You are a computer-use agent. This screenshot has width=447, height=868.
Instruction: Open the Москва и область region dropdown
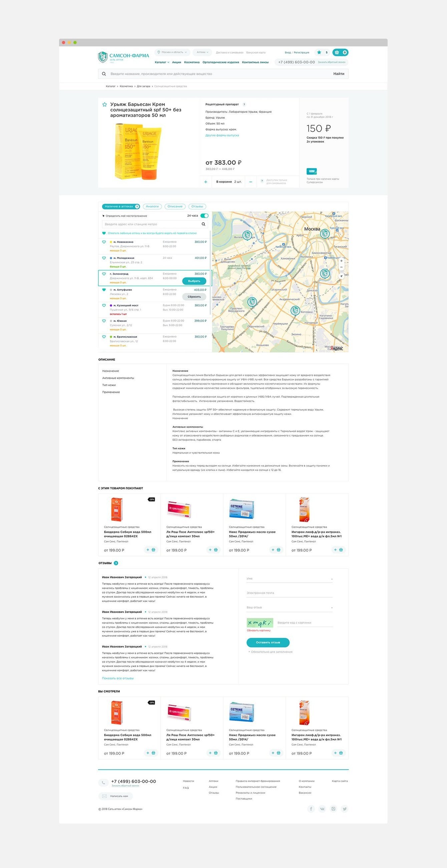[x=172, y=52]
